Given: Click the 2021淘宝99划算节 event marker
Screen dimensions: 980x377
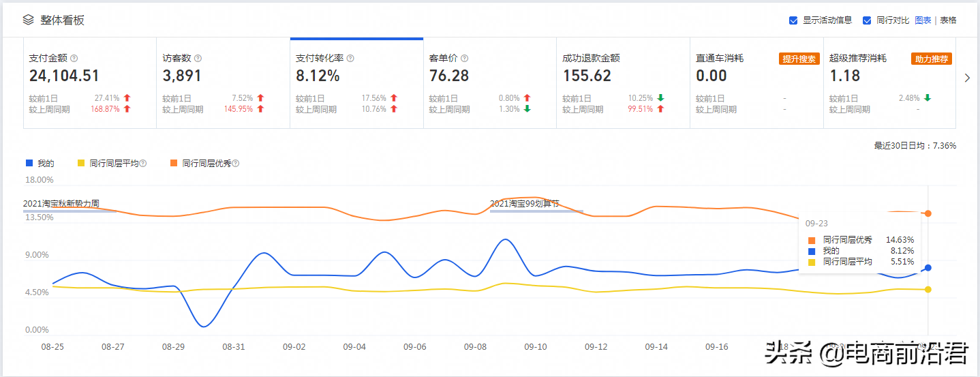Looking at the screenshot, I should (525, 204).
